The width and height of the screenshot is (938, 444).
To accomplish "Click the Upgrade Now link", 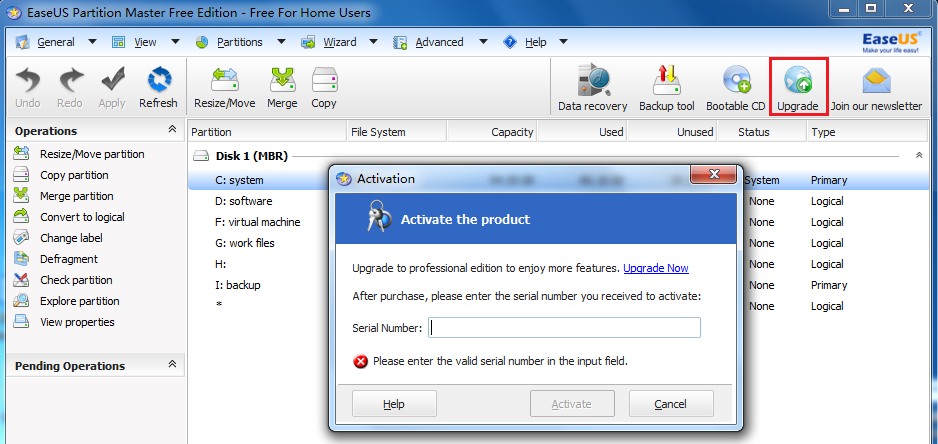I will click(x=656, y=268).
